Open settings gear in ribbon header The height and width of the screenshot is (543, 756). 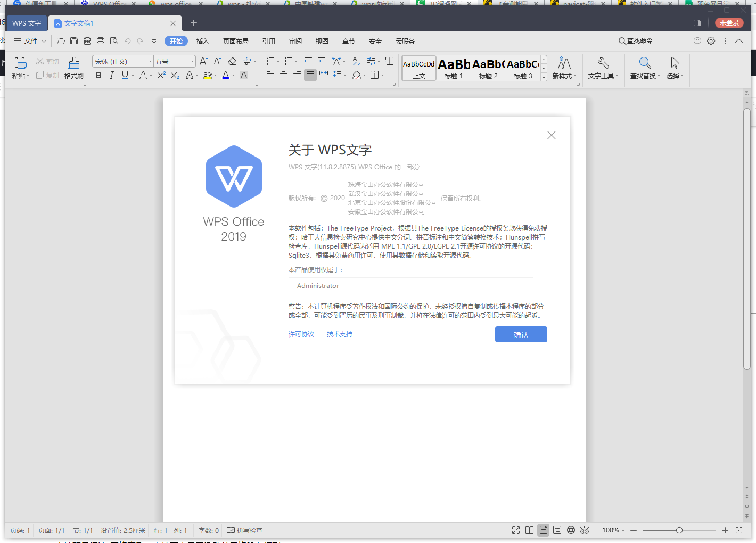tap(711, 41)
